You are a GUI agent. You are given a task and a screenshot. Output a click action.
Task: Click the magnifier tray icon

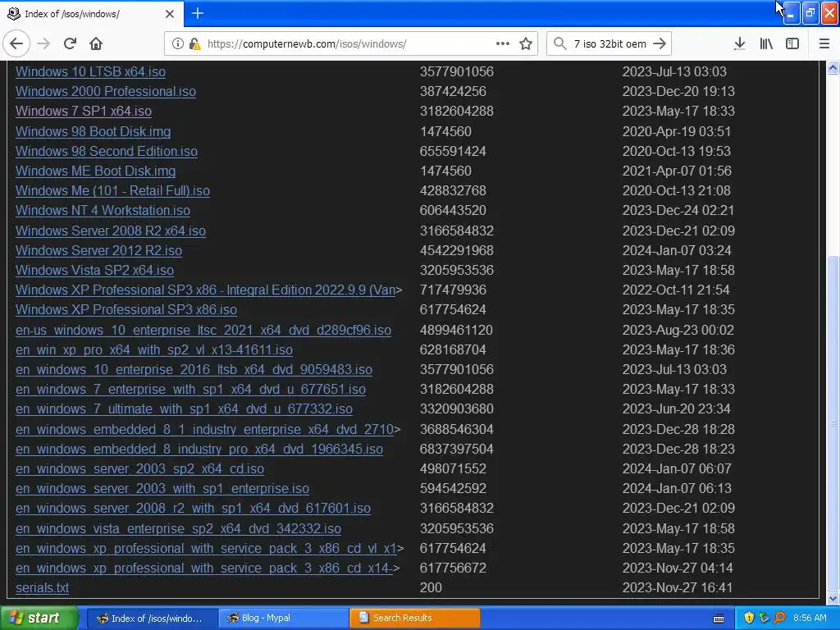[x=779, y=619]
